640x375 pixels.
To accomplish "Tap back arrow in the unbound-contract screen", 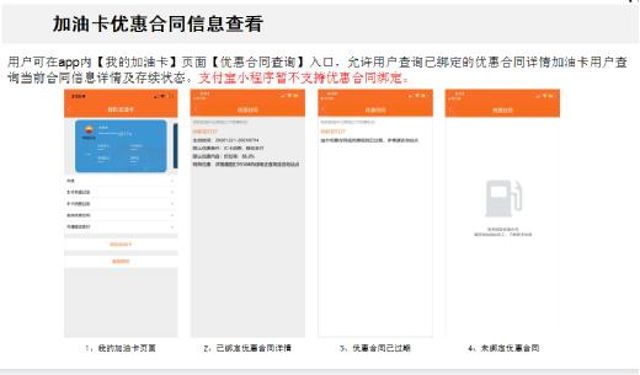I will (450, 110).
